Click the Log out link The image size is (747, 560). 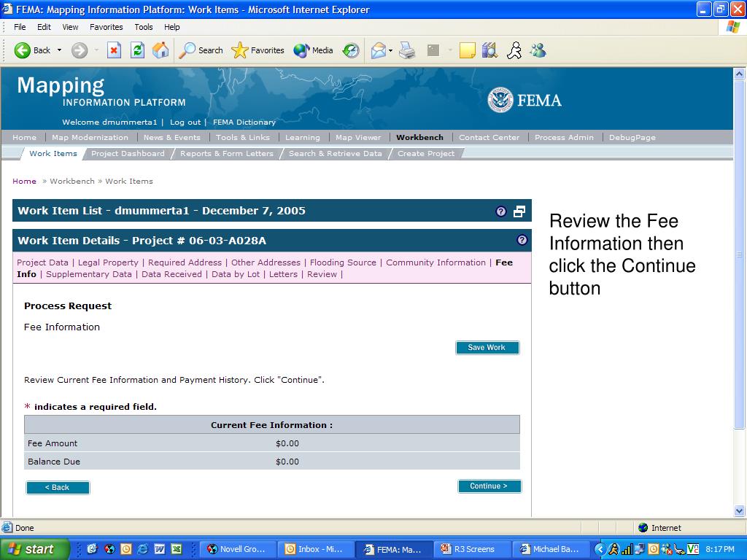(185, 122)
